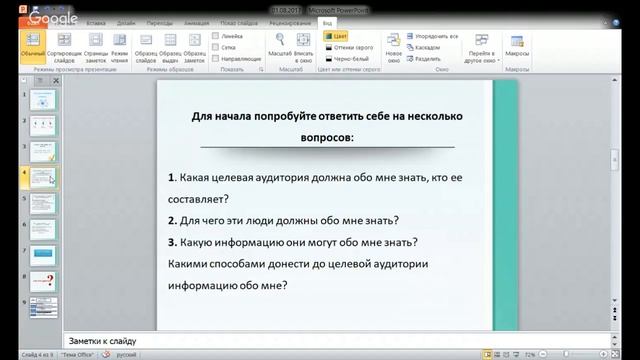
Task: Select slide 1 thumbnail
Action: click(x=43, y=100)
